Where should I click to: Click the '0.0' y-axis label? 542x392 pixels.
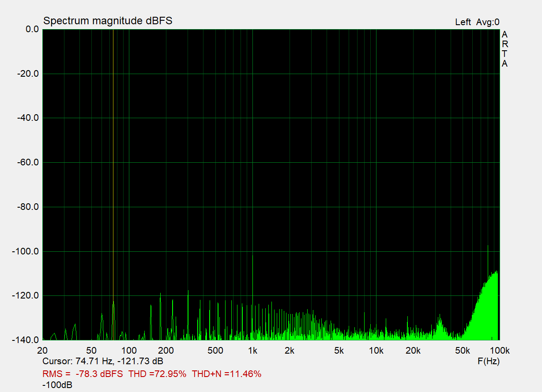tap(32, 30)
